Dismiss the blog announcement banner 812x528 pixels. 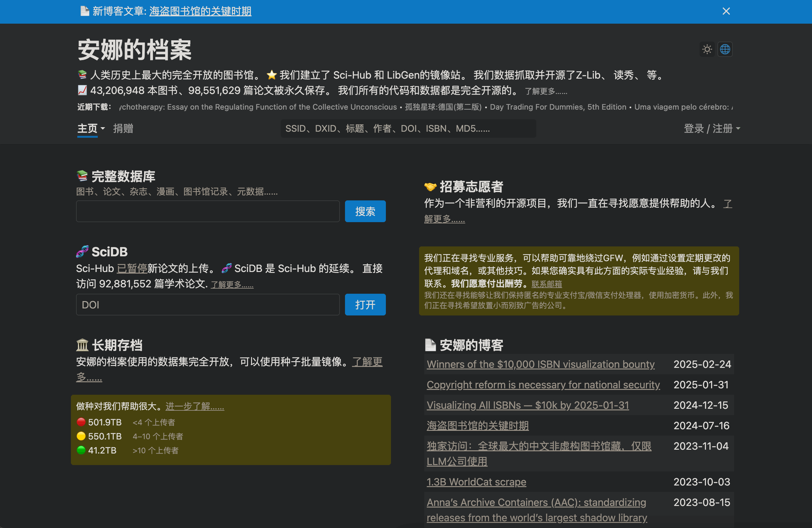[726, 11]
